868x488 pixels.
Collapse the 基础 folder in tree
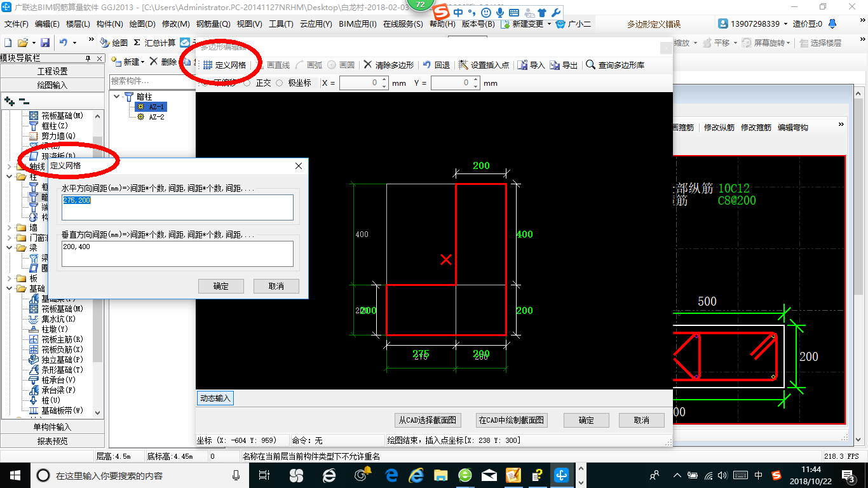pos(8,288)
